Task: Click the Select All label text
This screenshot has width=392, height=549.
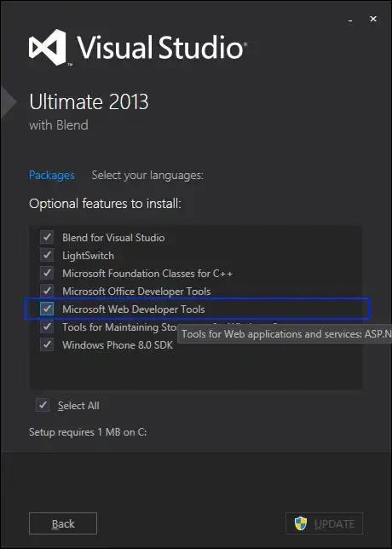Action: click(x=78, y=406)
